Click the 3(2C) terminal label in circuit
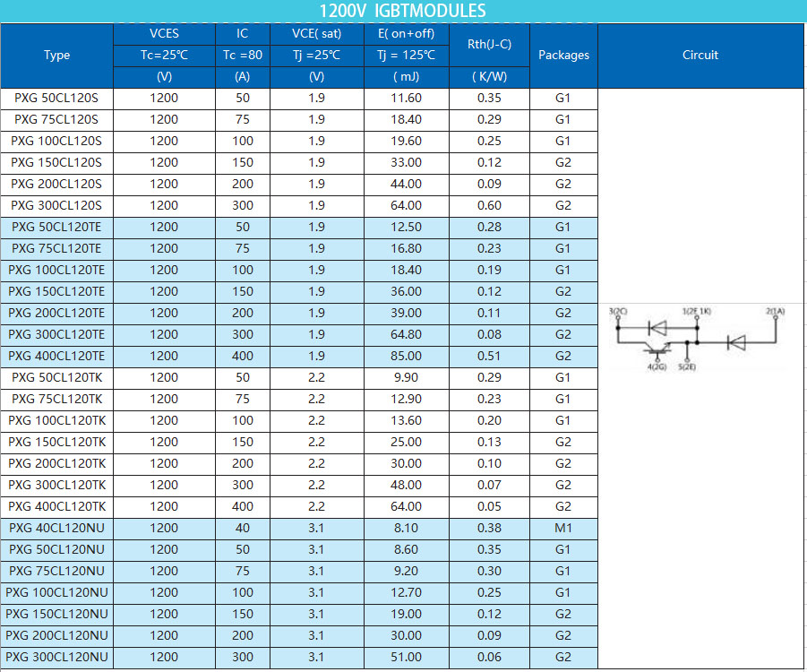Image resolution: width=807 pixels, height=672 pixels. click(x=619, y=310)
